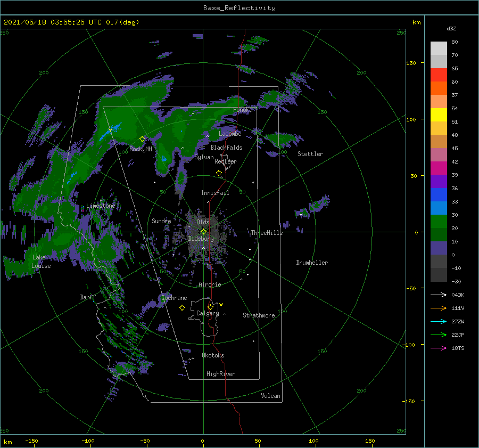Click the Limestone label
The width and height of the screenshot is (479, 448).
click(101, 206)
